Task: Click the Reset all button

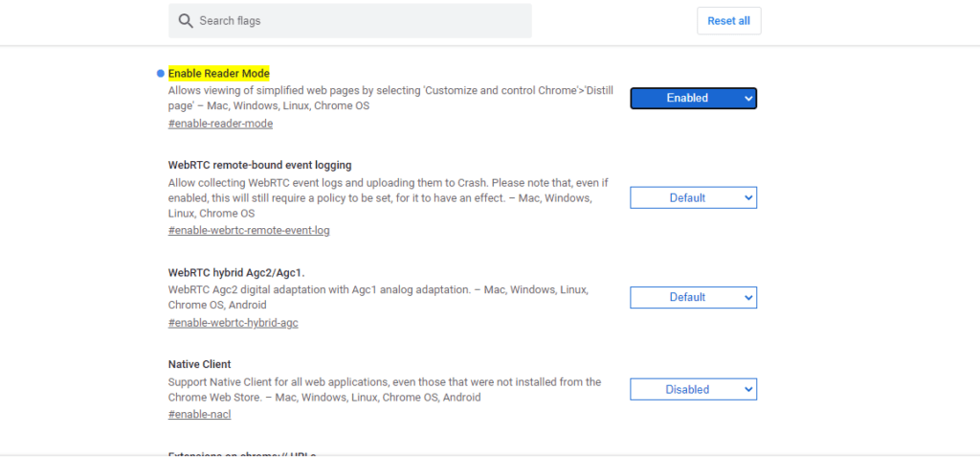Action: (728, 21)
